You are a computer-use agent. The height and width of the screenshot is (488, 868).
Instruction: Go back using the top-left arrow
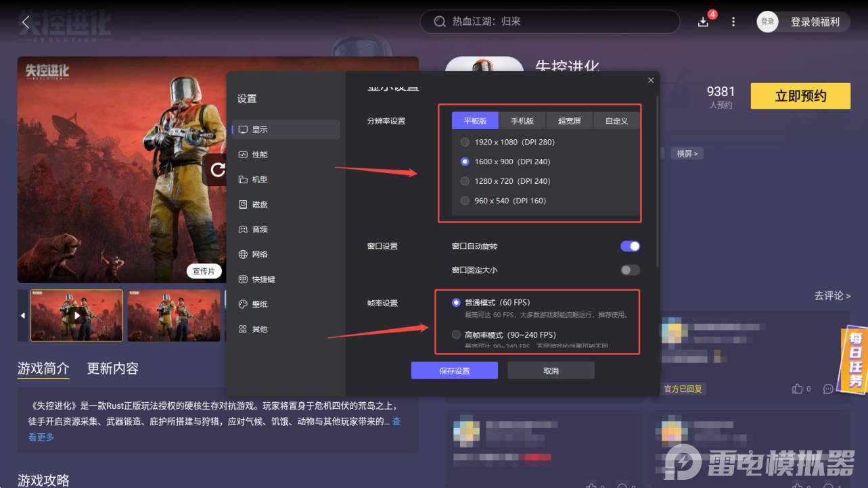tap(26, 22)
